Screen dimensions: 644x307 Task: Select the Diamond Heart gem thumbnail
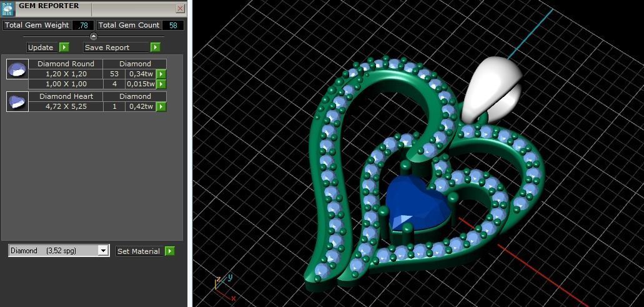pyautogui.click(x=17, y=101)
